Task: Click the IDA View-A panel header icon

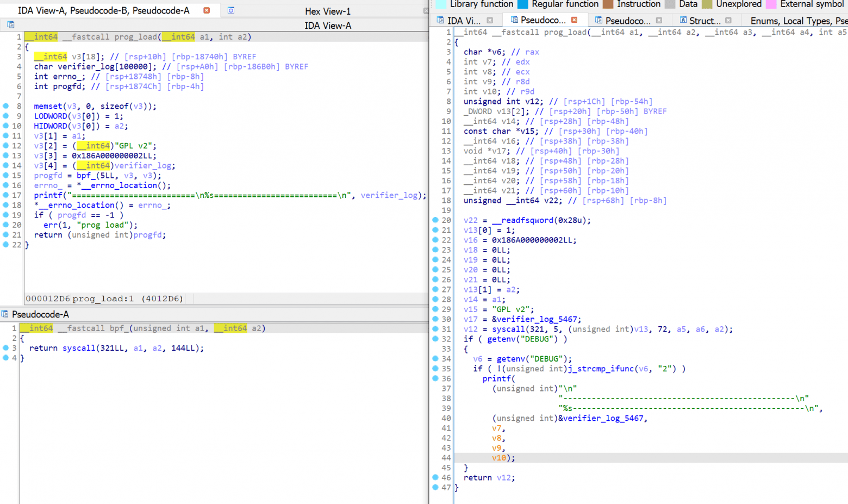Action: 11,25
